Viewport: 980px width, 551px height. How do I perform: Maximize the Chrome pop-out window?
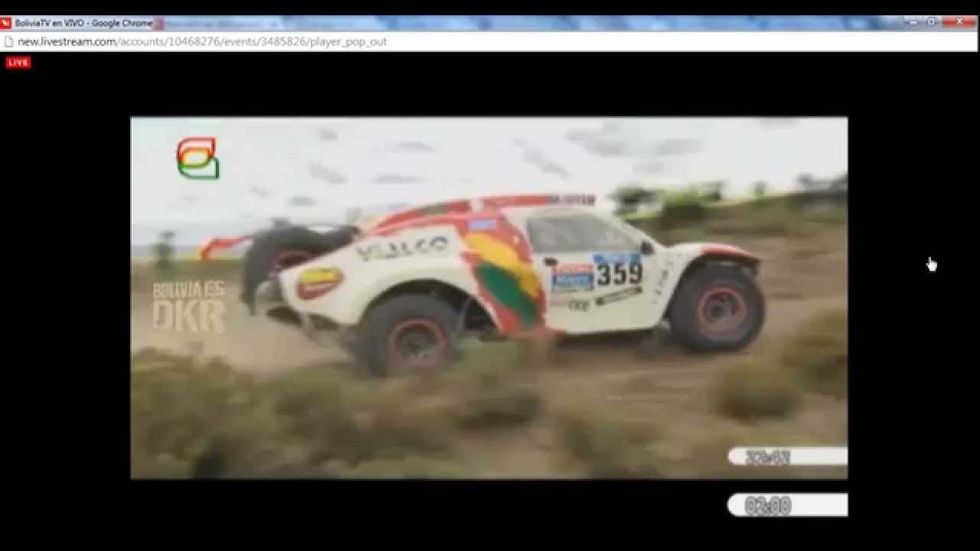(x=932, y=21)
